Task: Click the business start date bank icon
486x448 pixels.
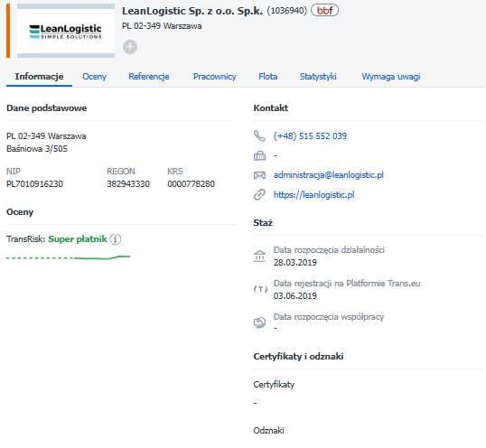Action: pyautogui.click(x=260, y=257)
